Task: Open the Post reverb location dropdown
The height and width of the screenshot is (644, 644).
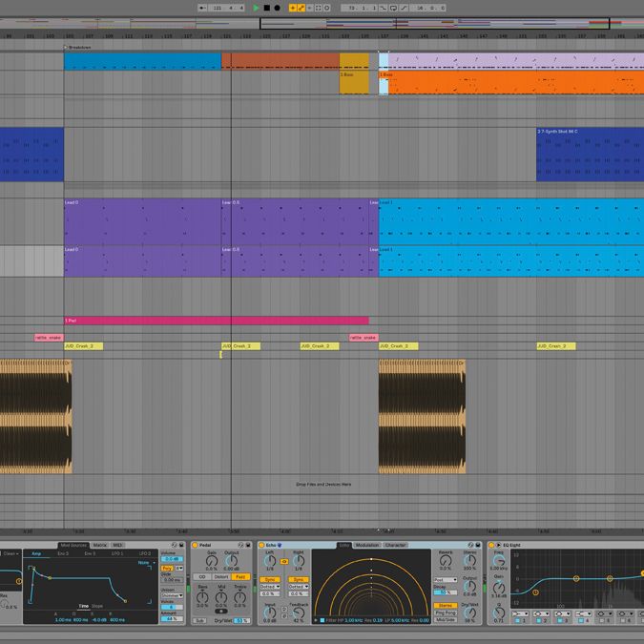Action: (446, 580)
